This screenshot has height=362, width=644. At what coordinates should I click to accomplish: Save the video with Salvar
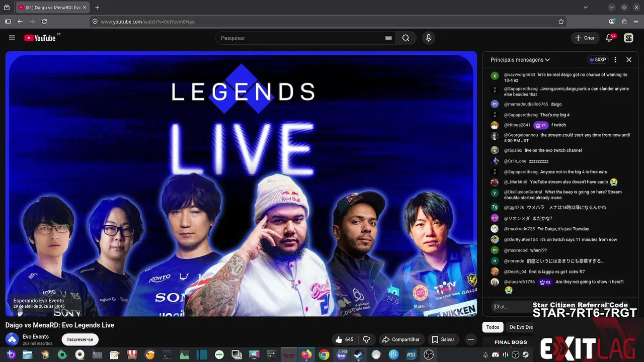pos(443,340)
